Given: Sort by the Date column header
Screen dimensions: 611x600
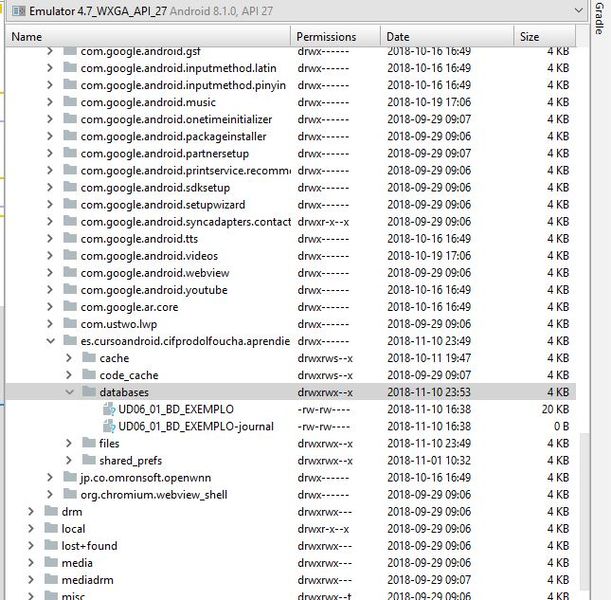Looking at the screenshot, I should click(447, 37).
